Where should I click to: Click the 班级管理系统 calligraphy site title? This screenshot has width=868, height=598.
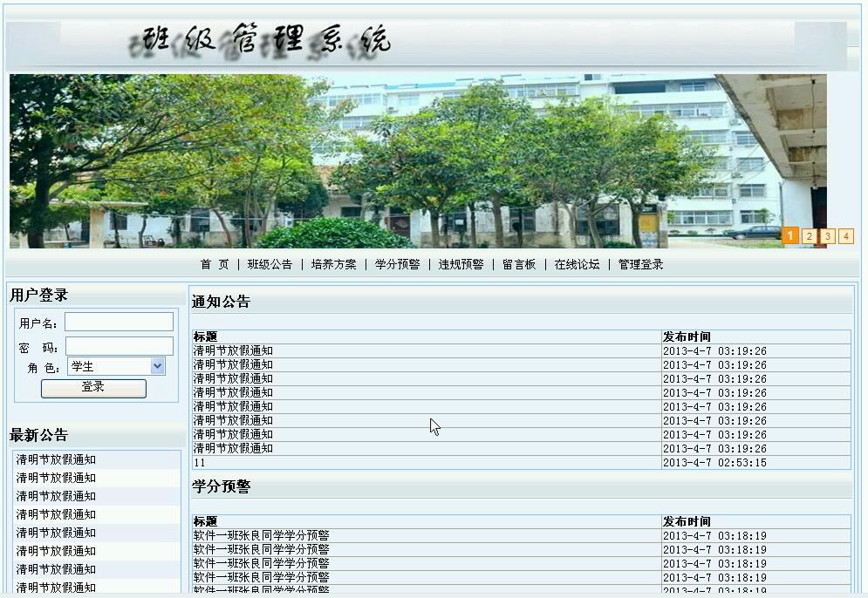click(260, 41)
